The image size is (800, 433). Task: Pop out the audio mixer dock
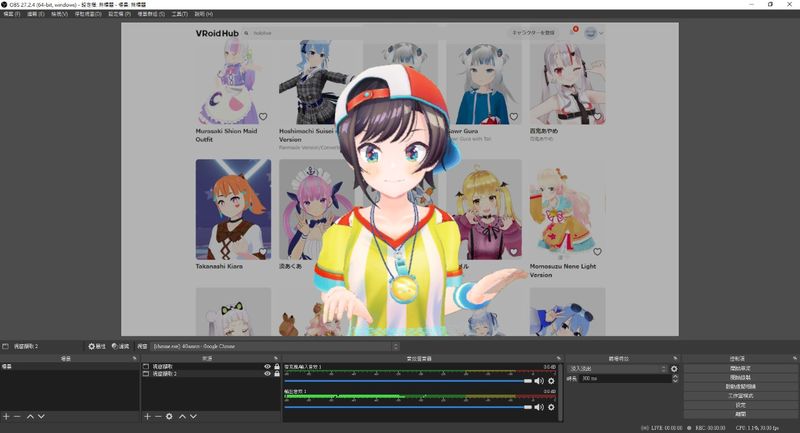[559, 359]
